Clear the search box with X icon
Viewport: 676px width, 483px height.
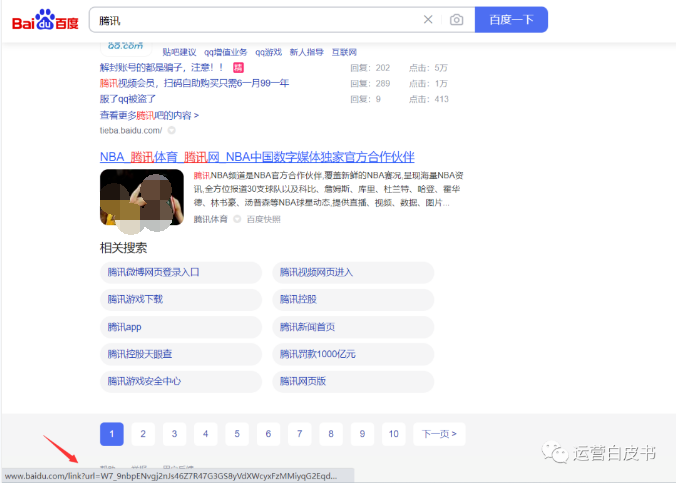pyautogui.click(x=428, y=19)
